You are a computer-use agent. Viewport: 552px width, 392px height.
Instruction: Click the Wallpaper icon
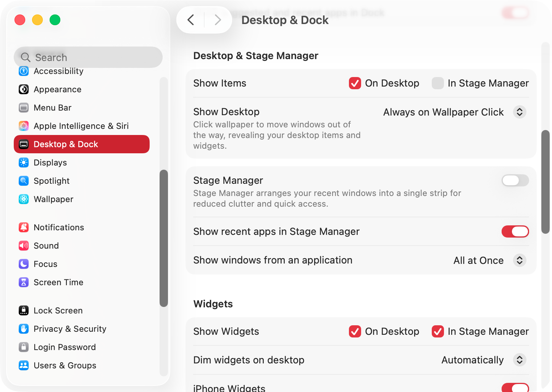[x=24, y=199]
